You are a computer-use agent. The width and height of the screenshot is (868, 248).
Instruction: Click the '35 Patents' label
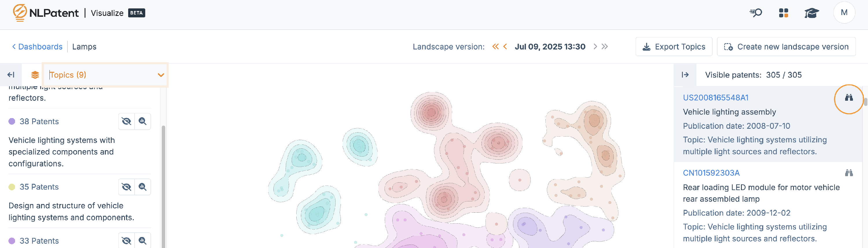coord(39,187)
